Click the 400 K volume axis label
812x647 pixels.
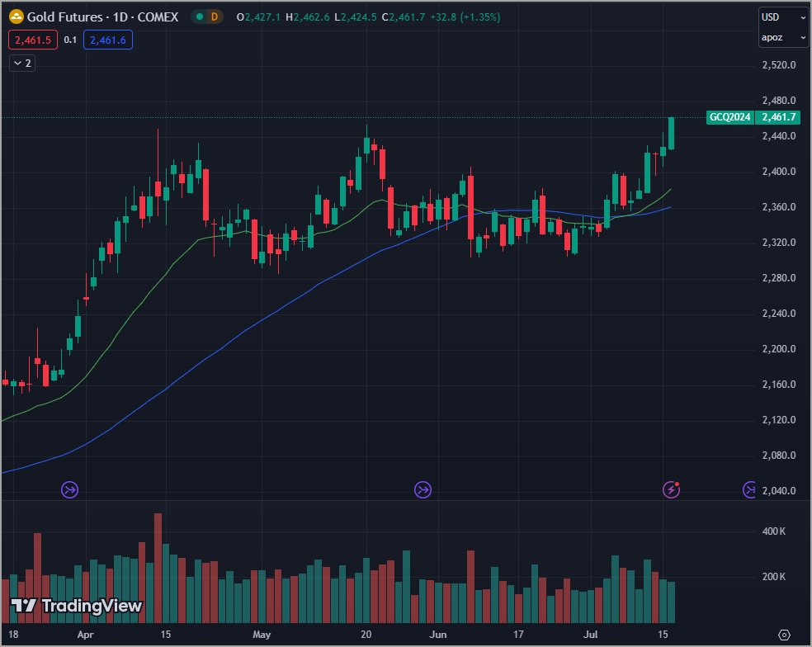point(774,531)
